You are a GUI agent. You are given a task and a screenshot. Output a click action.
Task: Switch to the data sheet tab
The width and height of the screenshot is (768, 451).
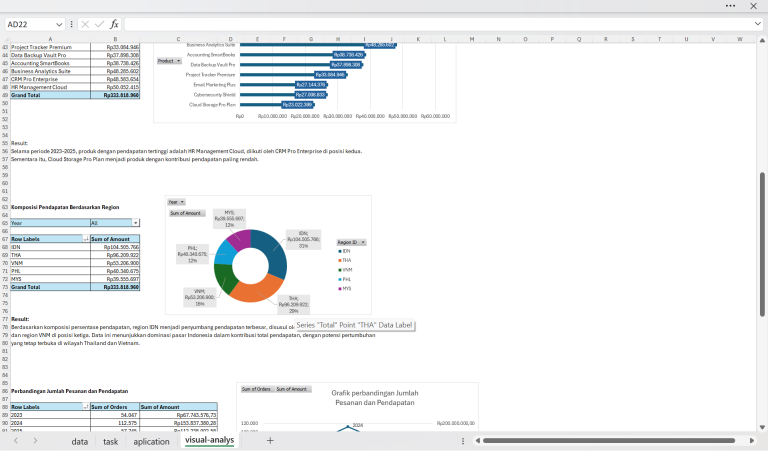point(79,440)
